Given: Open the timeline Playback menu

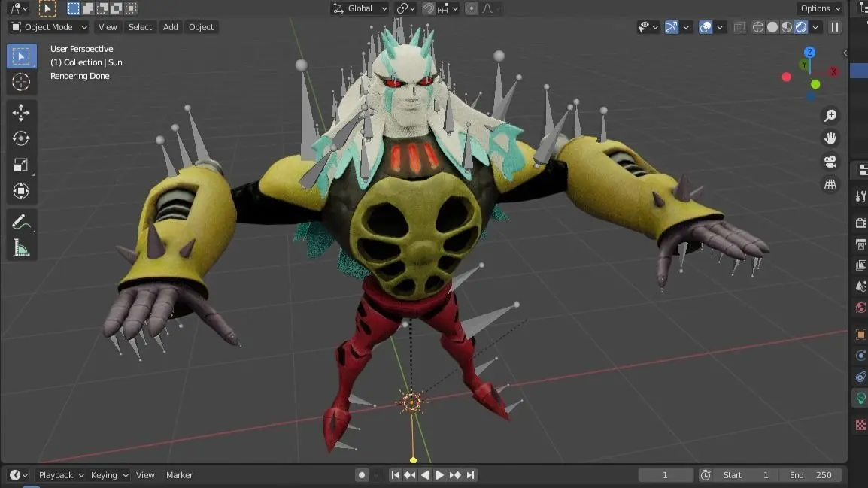Looking at the screenshot, I should pyautogui.click(x=60, y=475).
